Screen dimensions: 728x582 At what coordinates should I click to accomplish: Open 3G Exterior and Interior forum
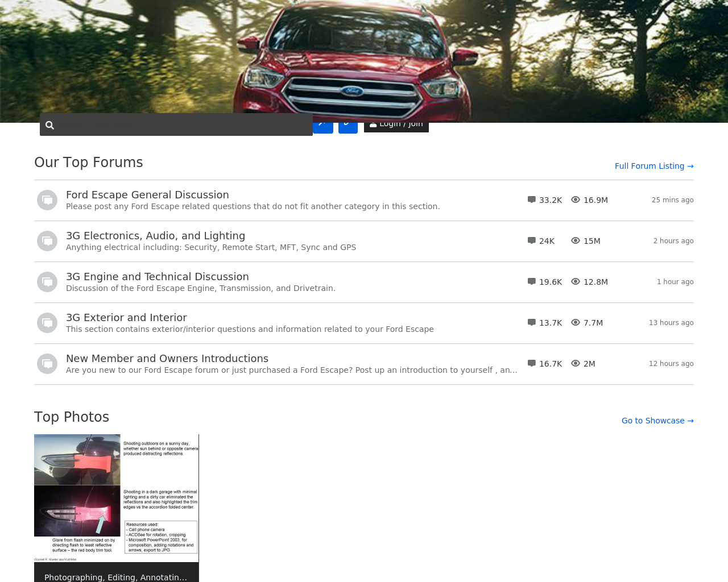tap(126, 317)
